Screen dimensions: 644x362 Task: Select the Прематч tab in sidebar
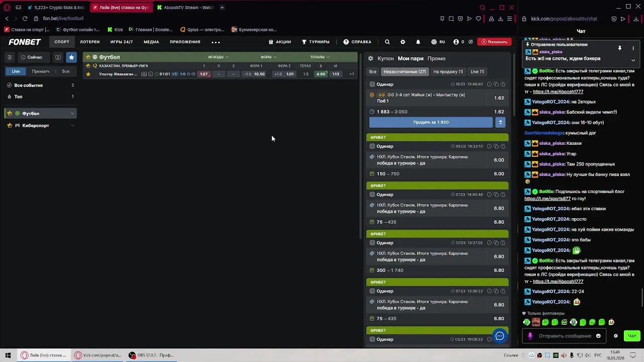coord(41,71)
